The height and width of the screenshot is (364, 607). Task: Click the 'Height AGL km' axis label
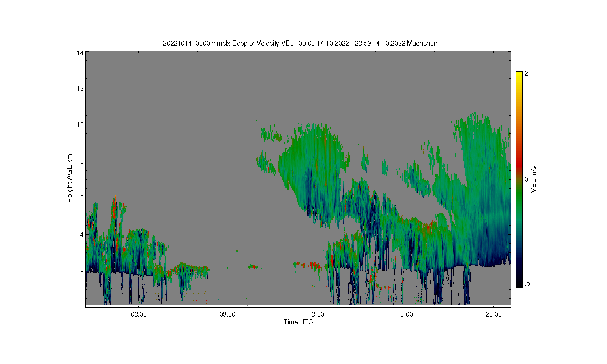(70, 178)
